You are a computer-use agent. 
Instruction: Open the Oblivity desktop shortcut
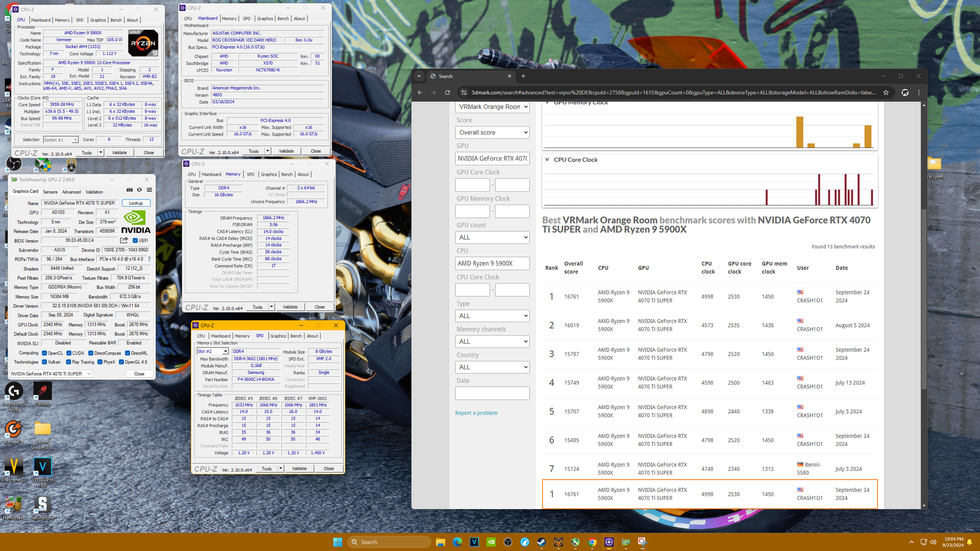[42, 394]
